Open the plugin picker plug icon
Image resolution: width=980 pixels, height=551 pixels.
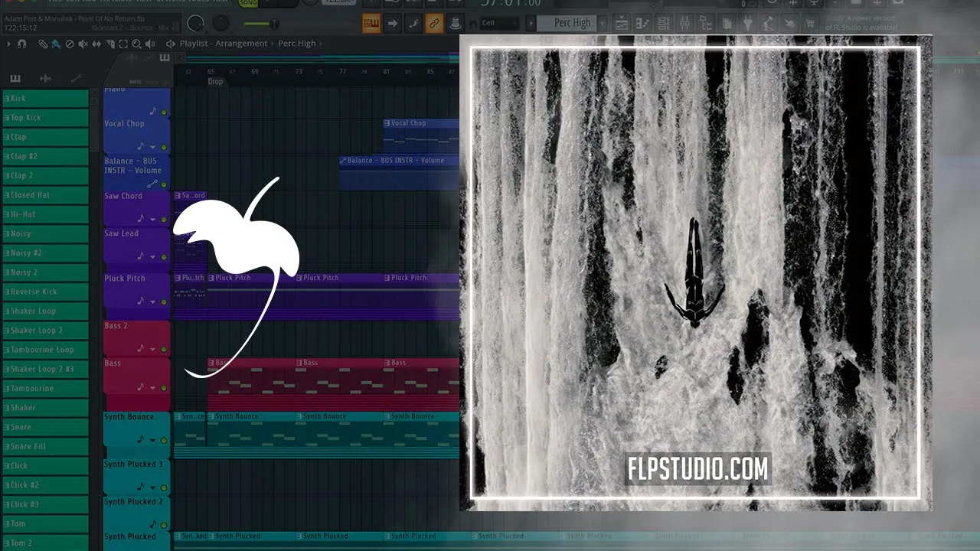pos(748,24)
